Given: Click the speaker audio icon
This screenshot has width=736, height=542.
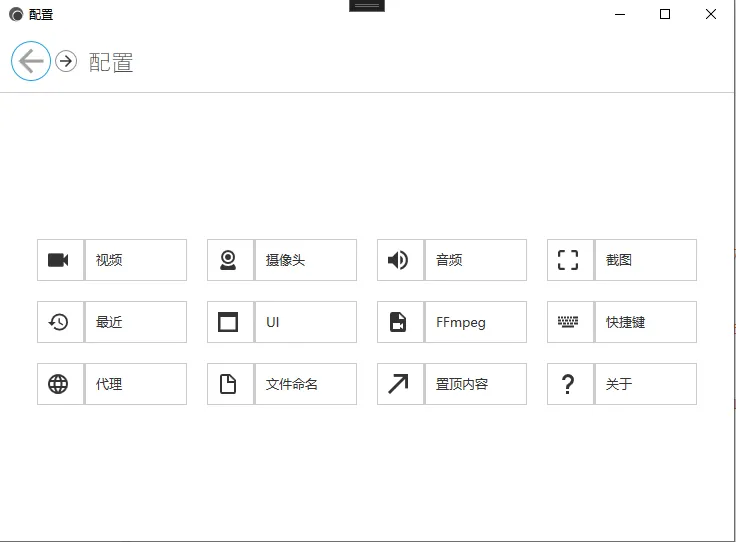Looking at the screenshot, I should tap(398, 260).
